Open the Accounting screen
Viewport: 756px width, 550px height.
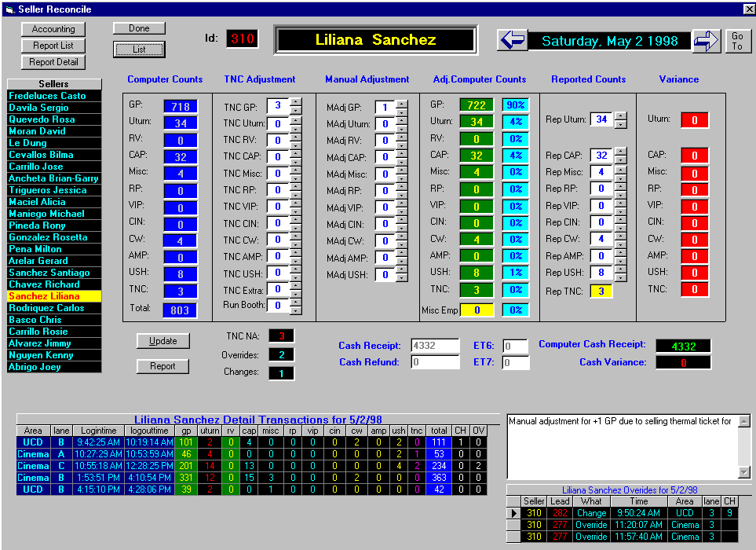(53, 29)
